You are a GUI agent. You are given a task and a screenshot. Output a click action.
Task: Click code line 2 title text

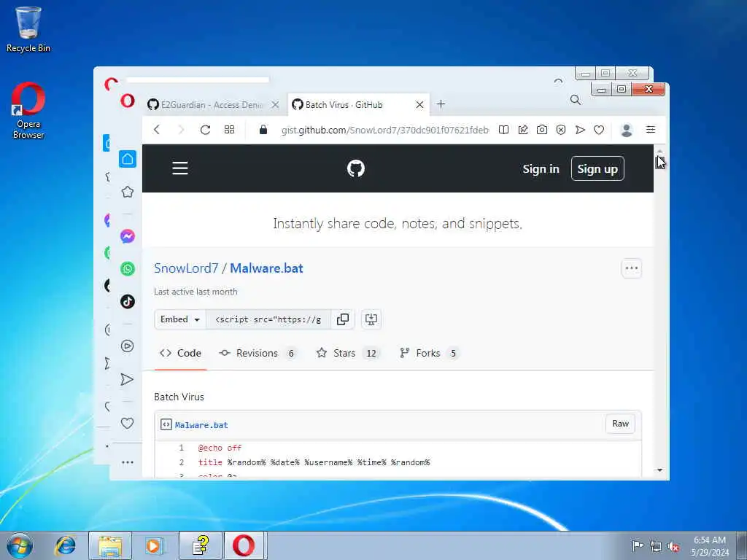[314, 462]
